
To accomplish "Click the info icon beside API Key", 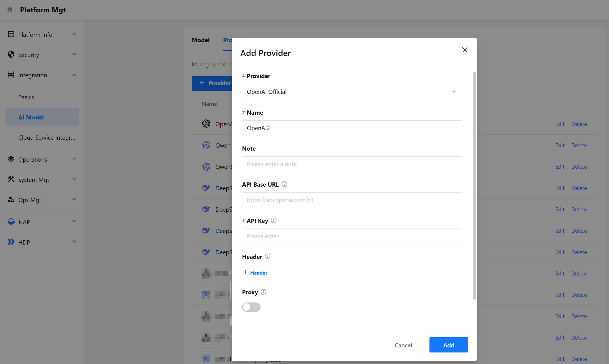I will coord(274,220).
